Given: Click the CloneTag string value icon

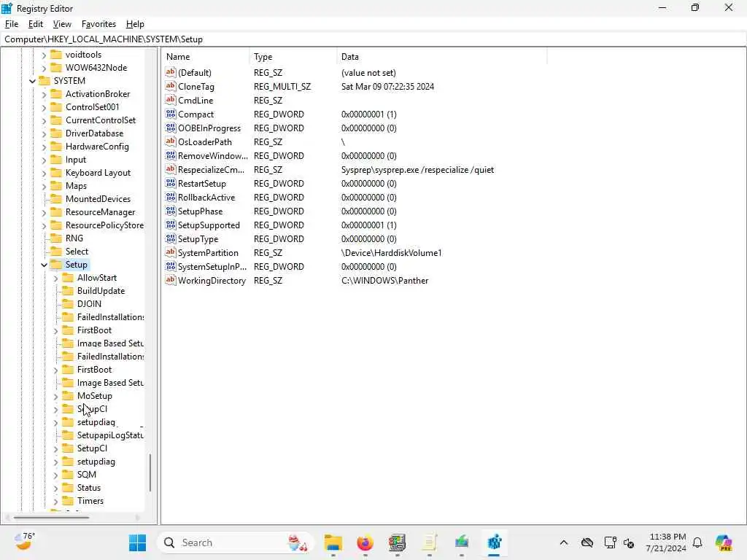Looking at the screenshot, I should pyautogui.click(x=171, y=86).
